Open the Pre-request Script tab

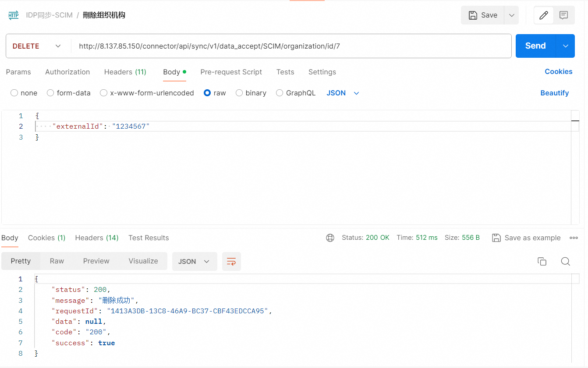[x=231, y=72]
